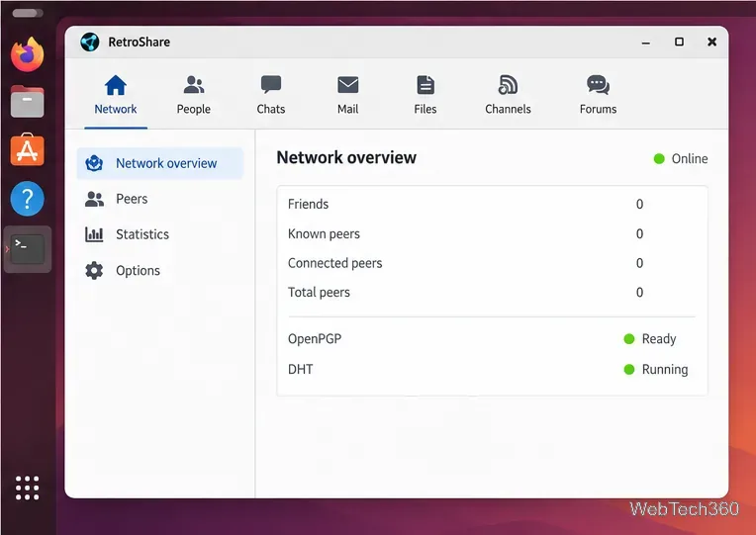Click the Connected peers count value 0

639,263
